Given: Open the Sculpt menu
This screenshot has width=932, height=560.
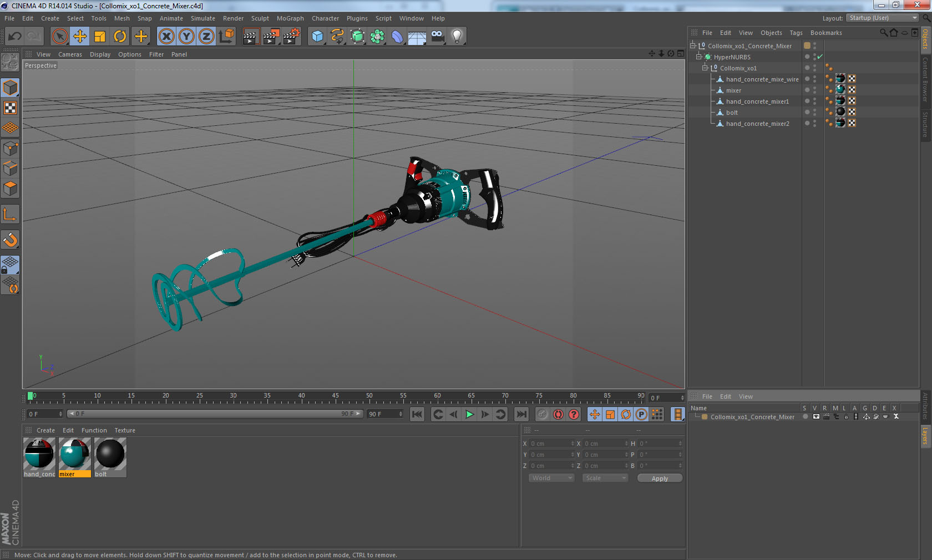Looking at the screenshot, I should point(260,18).
